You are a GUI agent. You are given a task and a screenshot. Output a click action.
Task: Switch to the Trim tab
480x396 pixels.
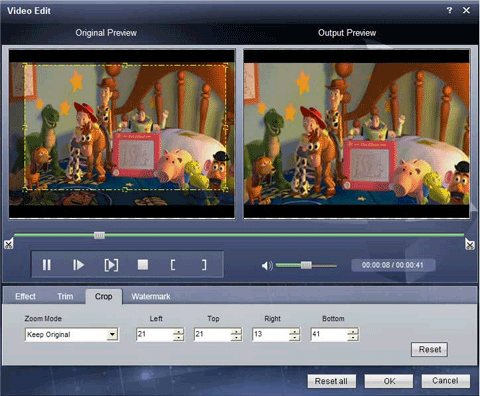(65, 296)
